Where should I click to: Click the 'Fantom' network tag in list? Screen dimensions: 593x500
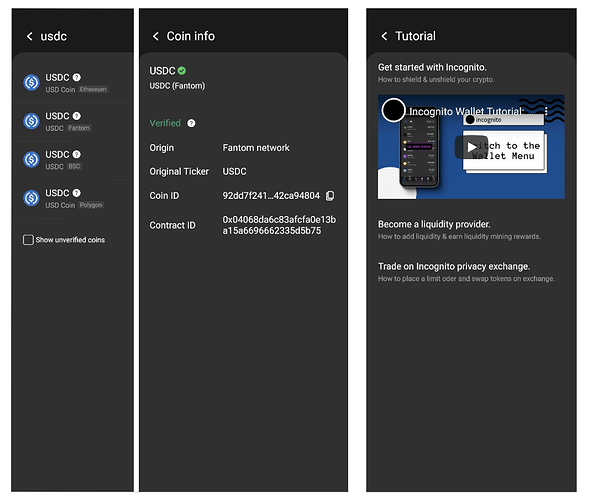click(x=79, y=128)
